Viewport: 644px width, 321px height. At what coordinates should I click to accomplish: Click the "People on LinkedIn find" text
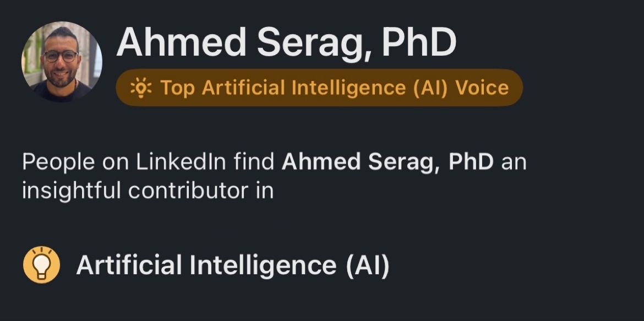click(149, 163)
